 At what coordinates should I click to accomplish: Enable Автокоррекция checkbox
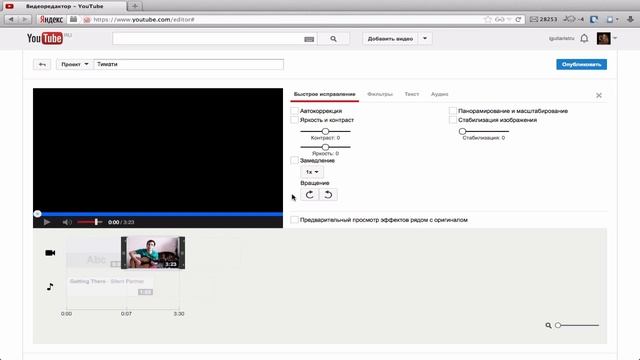click(x=294, y=111)
